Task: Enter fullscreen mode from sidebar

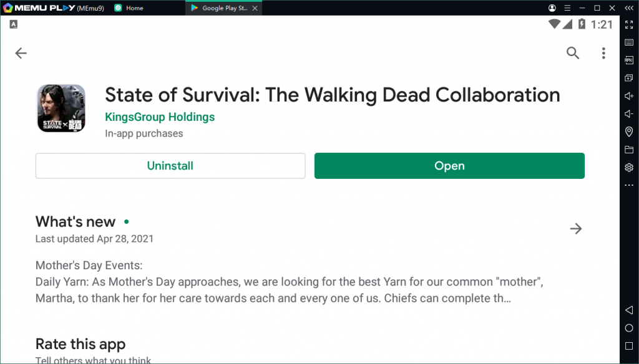Action: pos(629,26)
